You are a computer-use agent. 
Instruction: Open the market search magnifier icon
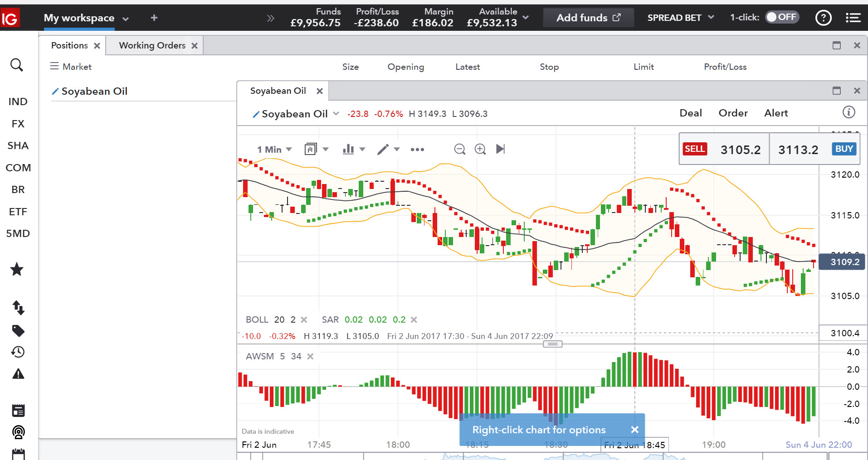[x=17, y=65]
